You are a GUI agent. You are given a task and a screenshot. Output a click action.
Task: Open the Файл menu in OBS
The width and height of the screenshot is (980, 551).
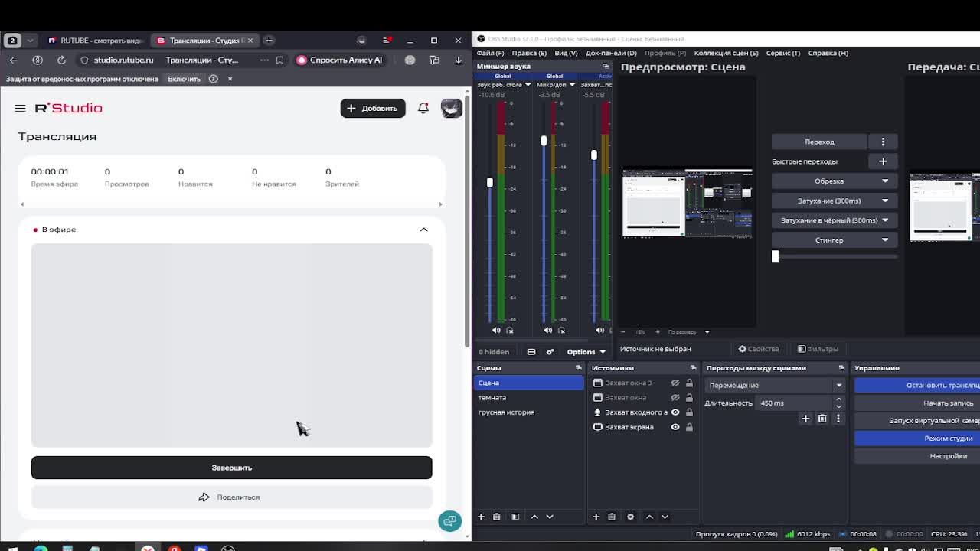coord(490,53)
